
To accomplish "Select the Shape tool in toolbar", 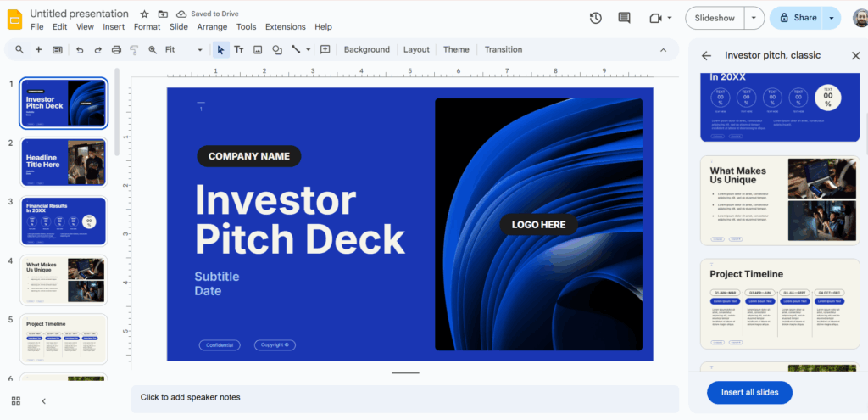I will pyautogui.click(x=277, y=50).
